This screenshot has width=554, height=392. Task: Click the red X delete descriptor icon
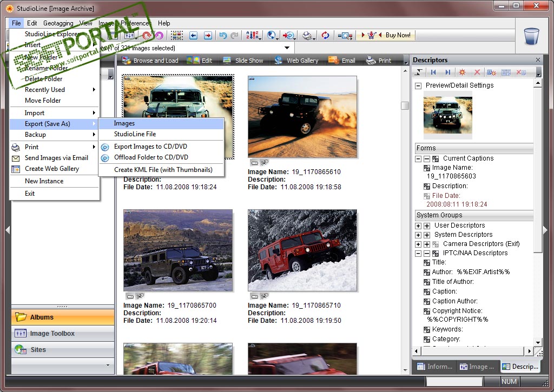[477, 72]
